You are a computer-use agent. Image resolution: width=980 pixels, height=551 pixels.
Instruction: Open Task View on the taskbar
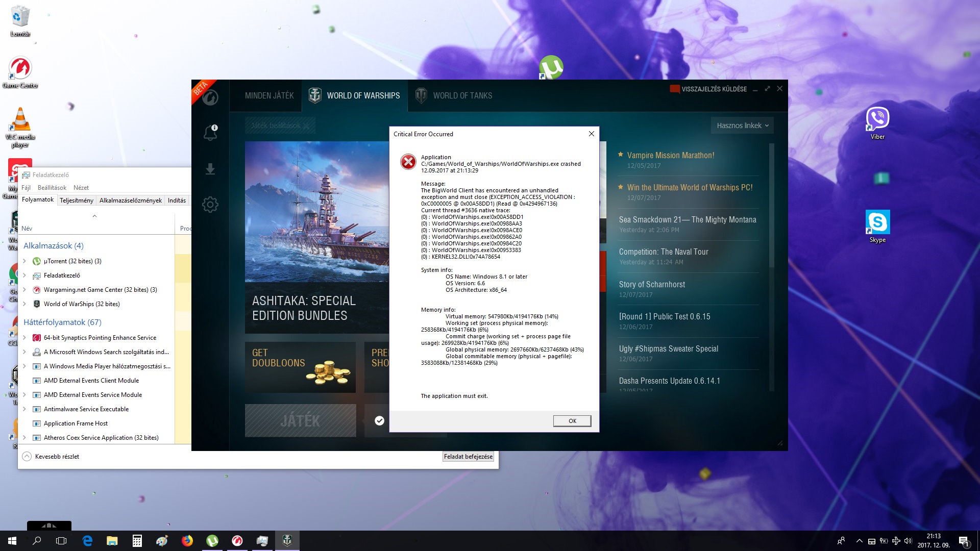pos(61,541)
